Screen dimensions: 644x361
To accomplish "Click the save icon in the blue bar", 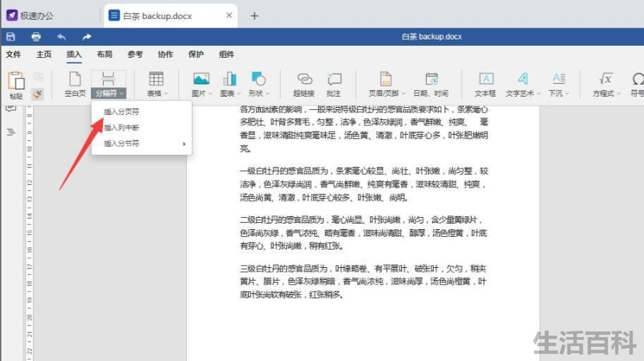I will [11, 37].
